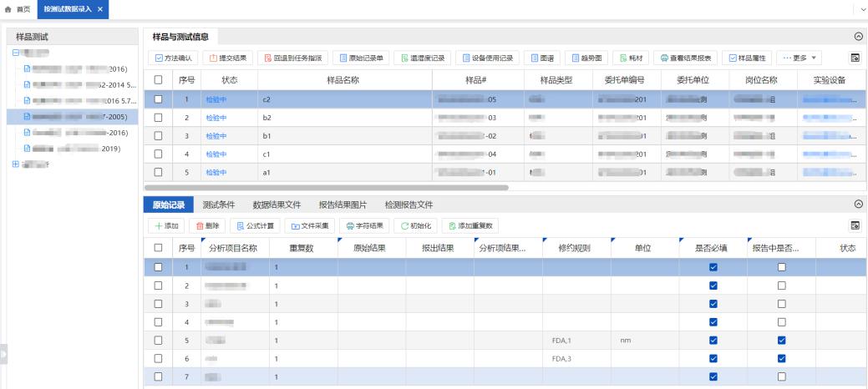Screen dimensions: 868x389
Task: Click the 方法确认 toolbar button
Action: (172, 58)
